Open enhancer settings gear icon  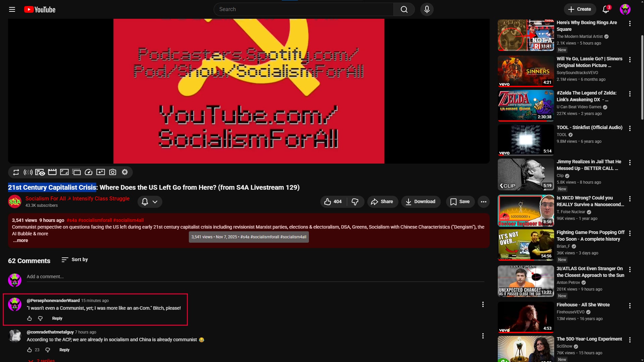(125, 172)
